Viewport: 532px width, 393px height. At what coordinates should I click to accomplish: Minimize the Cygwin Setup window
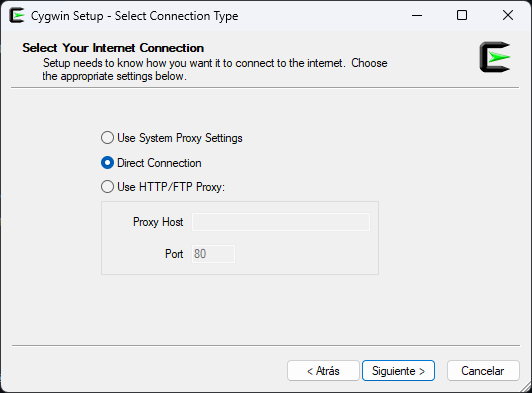click(x=417, y=16)
